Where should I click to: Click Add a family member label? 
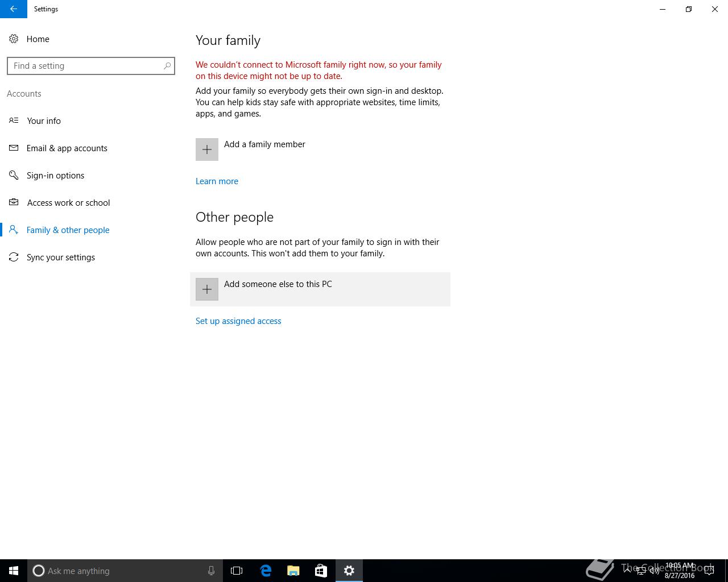(264, 144)
